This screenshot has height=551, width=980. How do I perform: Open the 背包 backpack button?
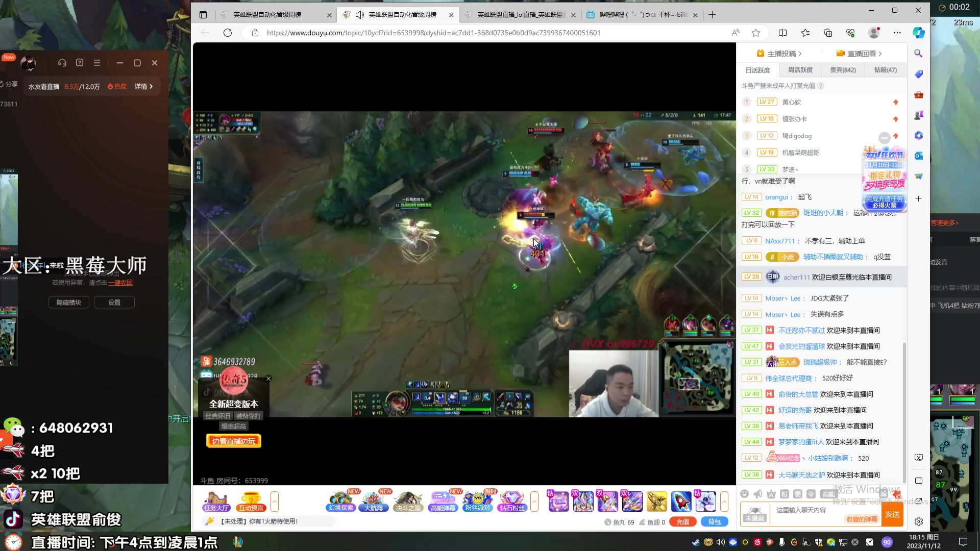[714, 521]
